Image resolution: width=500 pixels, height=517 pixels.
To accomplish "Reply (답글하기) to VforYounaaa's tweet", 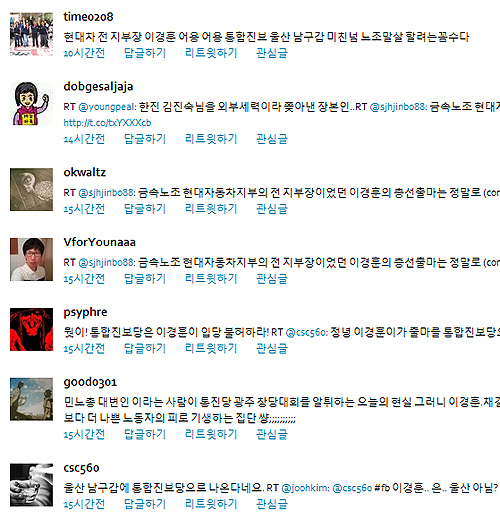I will (x=145, y=279).
